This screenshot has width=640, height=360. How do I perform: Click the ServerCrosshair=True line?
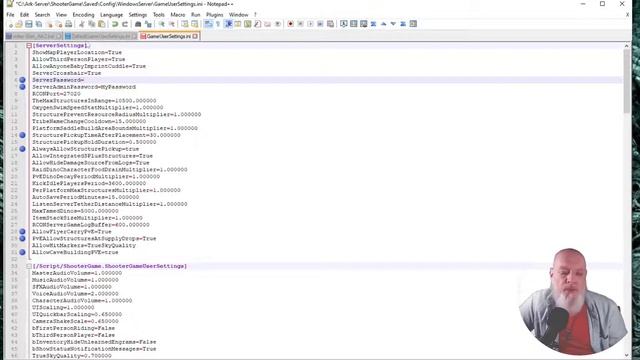click(67, 73)
